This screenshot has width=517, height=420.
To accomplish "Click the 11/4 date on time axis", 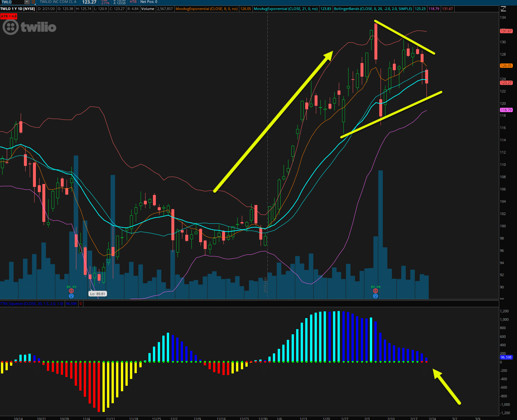I will (86, 418).
